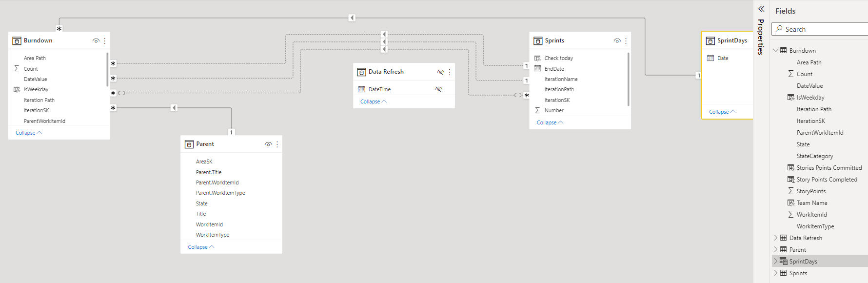The image size is (868, 283).
Task: Open the Properties pane tab
Action: 761,37
